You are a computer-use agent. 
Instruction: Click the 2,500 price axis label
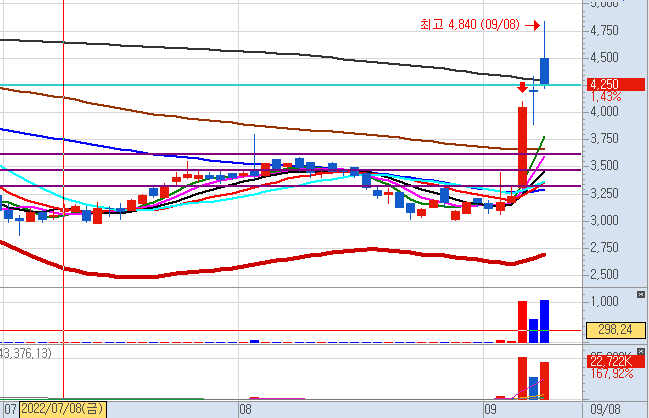coord(604,274)
